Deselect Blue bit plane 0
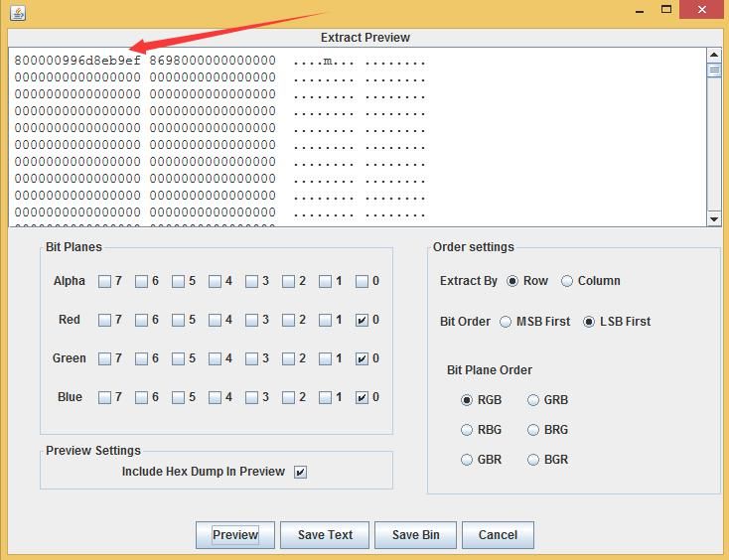The height and width of the screenshot is (560, 729). [x=362, y=398]
